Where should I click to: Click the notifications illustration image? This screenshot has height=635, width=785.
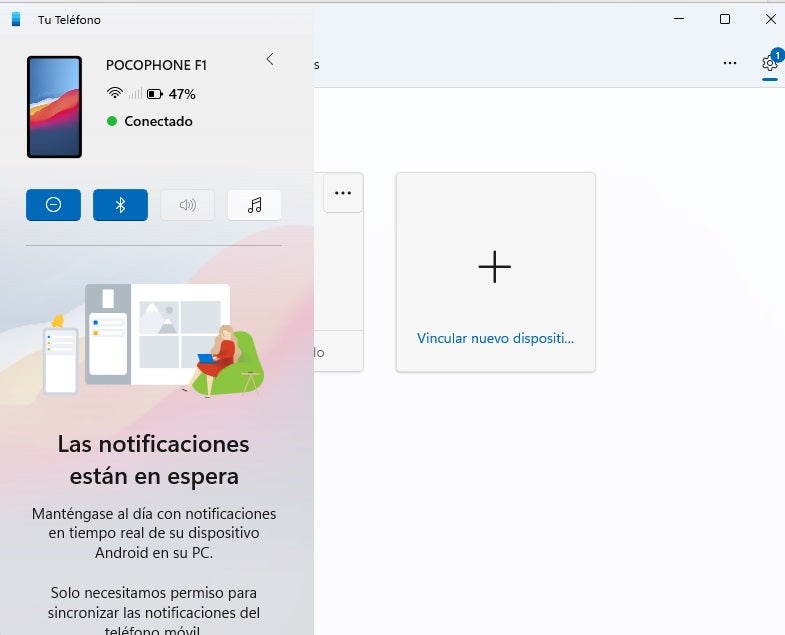pos(154,340)
